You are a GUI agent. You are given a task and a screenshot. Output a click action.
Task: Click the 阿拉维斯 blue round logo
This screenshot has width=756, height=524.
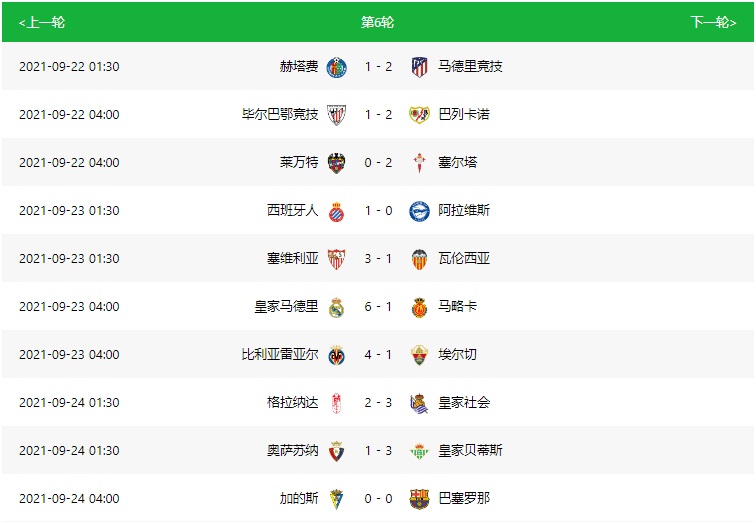coord(419,211)
